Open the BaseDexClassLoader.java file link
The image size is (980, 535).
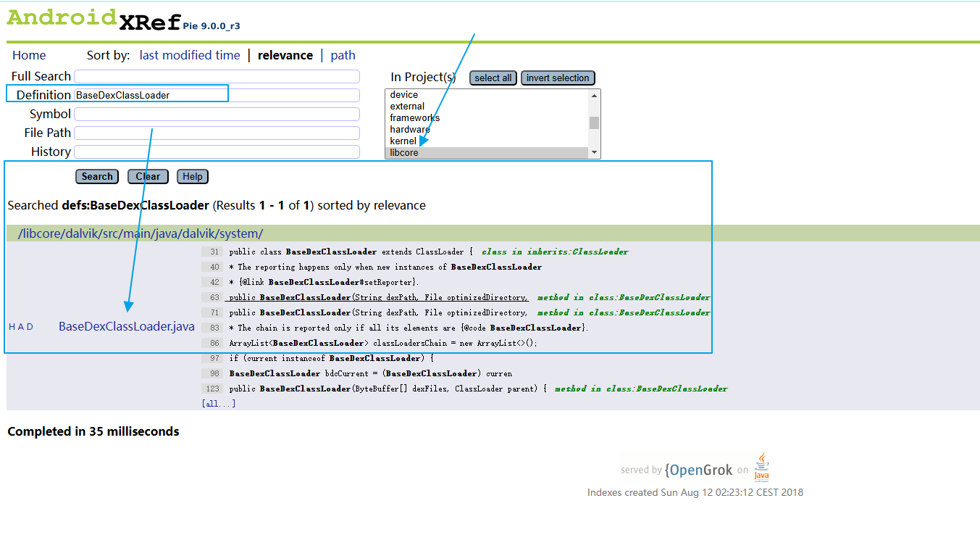point(127,326)
